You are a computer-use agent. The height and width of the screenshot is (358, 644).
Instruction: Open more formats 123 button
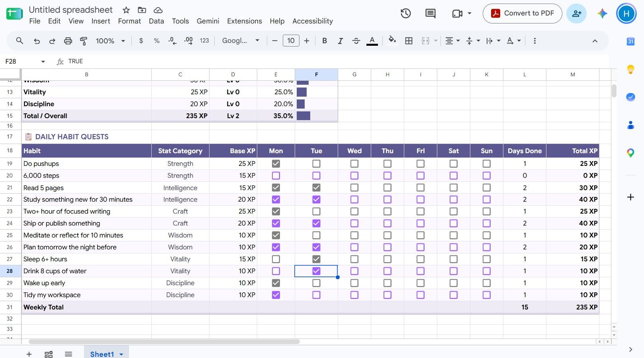[204, 41]
